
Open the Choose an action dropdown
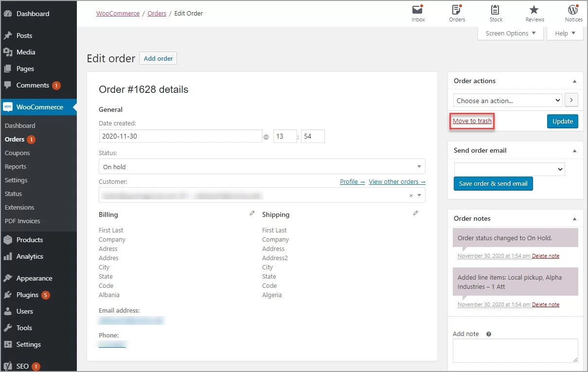coord(507,100)
